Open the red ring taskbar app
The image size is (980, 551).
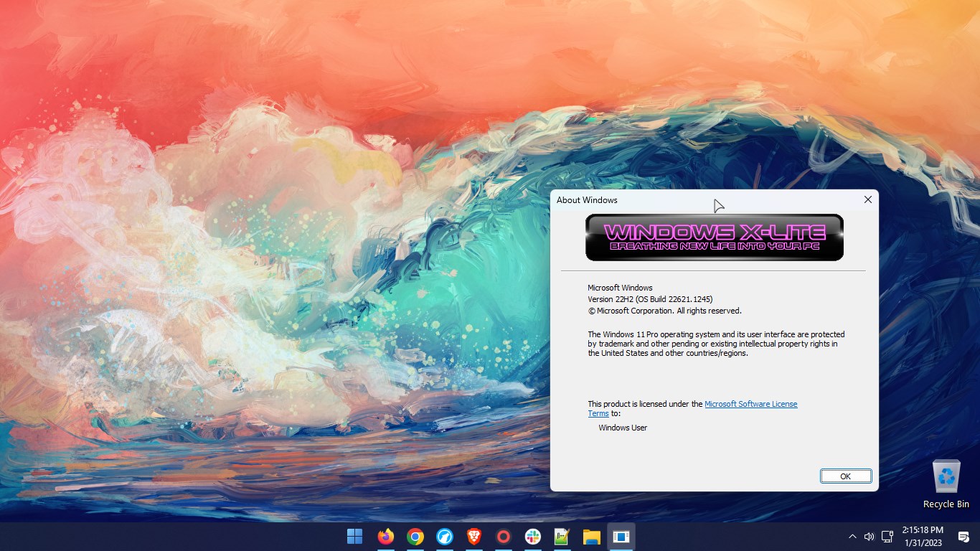tap(504, 537)
